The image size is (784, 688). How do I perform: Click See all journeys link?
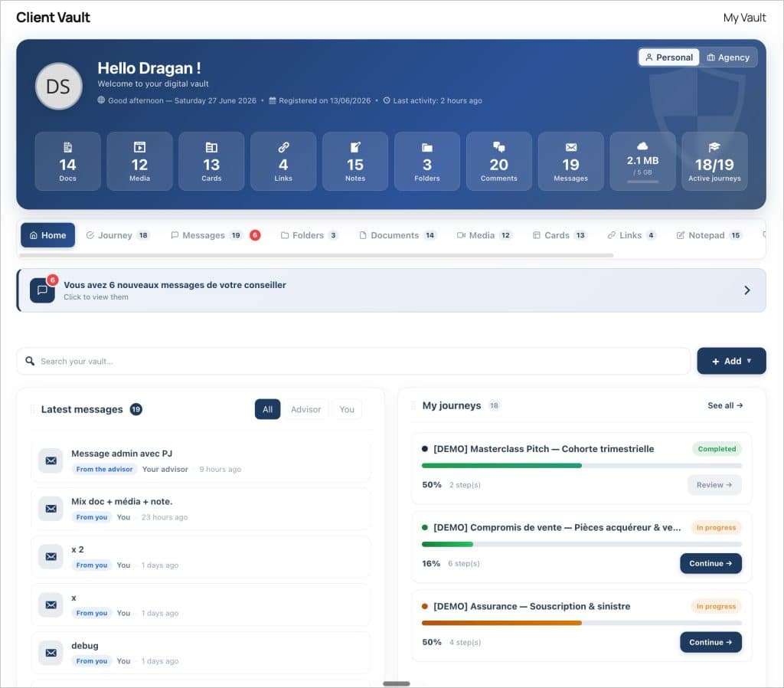[725, 405]
